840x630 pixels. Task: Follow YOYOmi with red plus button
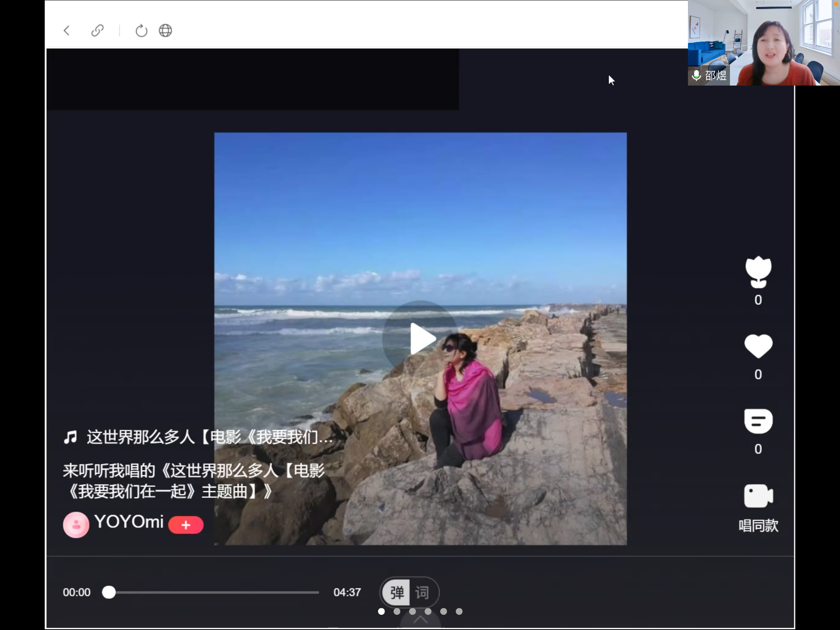click(x=186, y=525)
